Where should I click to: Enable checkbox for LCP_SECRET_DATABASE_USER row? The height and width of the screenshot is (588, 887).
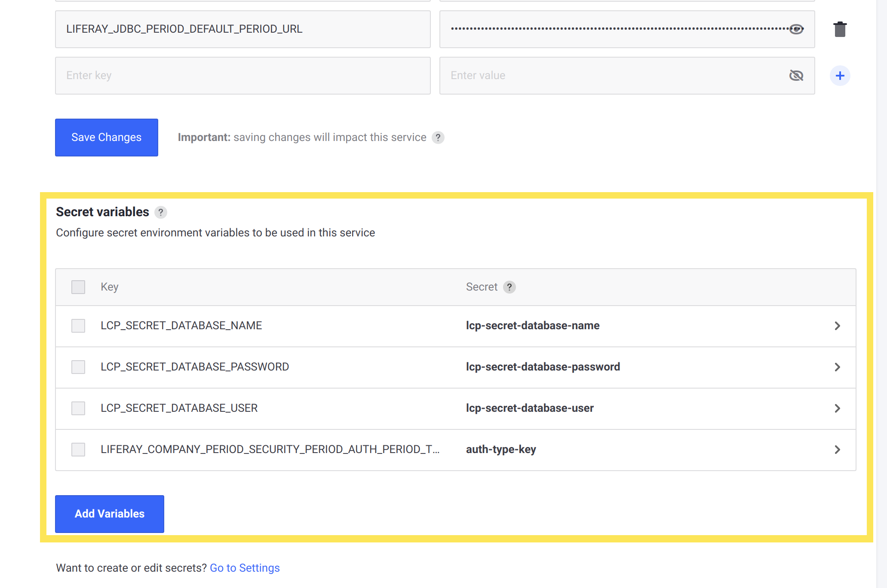tap(79, 407)
